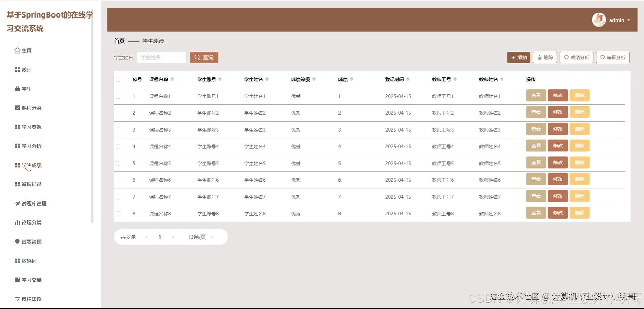This screenshot has height=309, width=644.
Task: Click the chart icon beside 课程分类
Action: [x=17, y=108]
